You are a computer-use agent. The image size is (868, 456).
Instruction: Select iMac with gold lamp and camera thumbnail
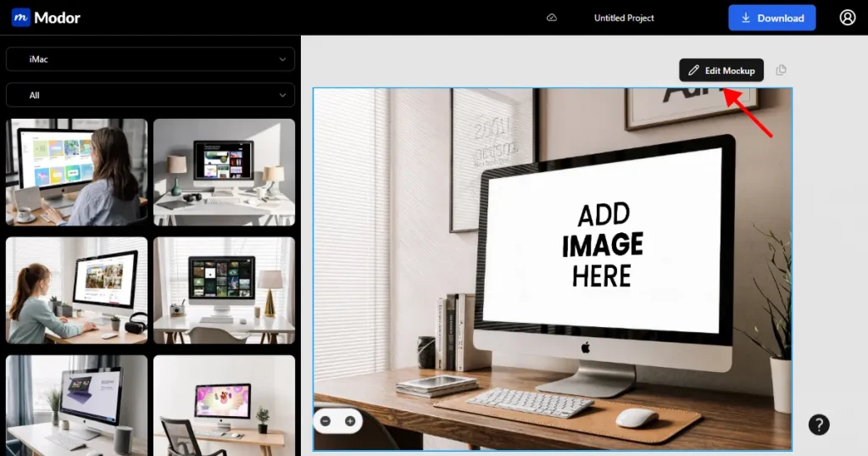pos(224,291)
